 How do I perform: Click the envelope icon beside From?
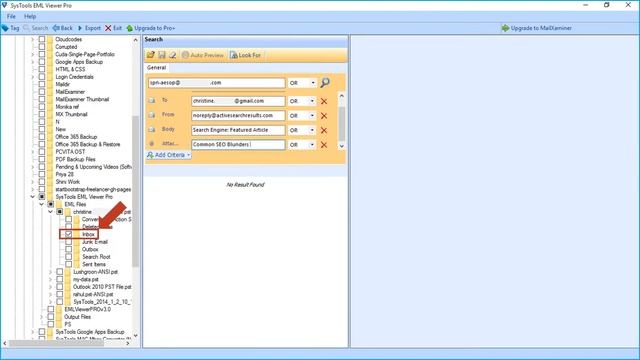pos(152,115)
